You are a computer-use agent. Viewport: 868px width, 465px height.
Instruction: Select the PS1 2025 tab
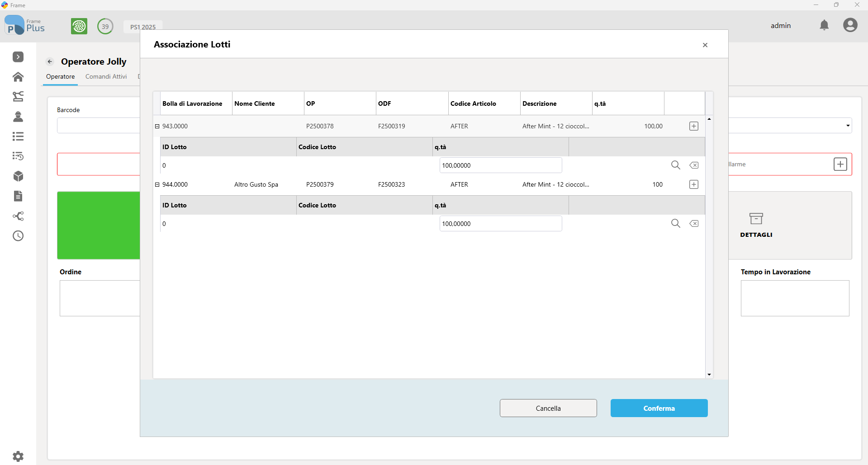(x=143, y=27)
